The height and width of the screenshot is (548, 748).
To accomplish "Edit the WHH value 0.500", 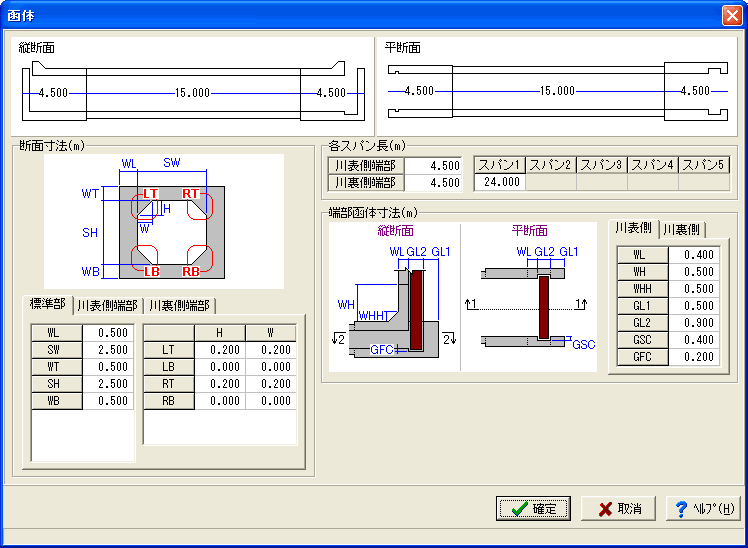I will tap(694, 289).
